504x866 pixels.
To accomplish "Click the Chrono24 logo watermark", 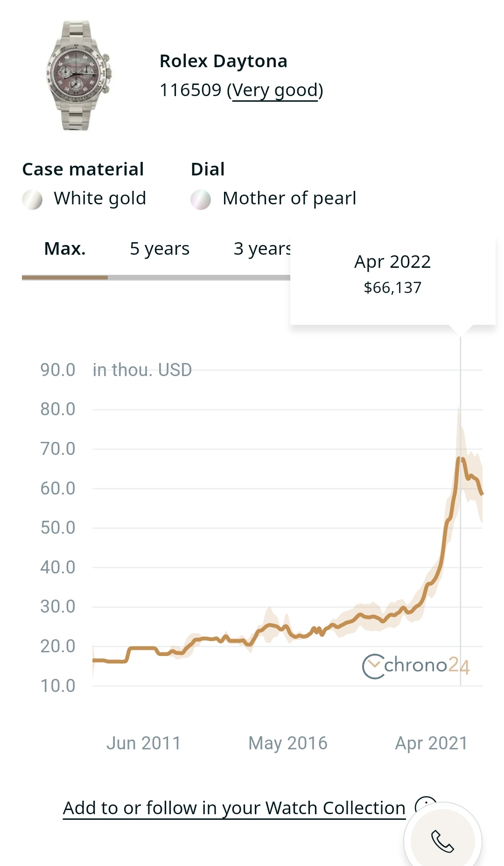I will [x=416, y=666].
